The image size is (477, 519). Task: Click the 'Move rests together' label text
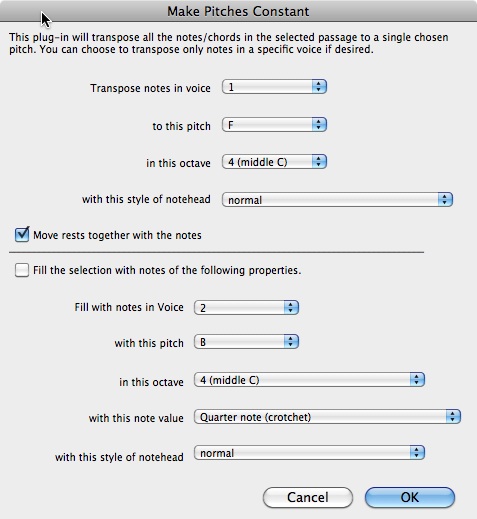click(117, 235)
